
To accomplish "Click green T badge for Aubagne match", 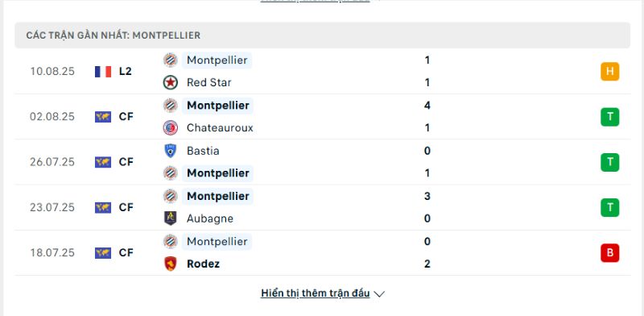I will 610,207.
